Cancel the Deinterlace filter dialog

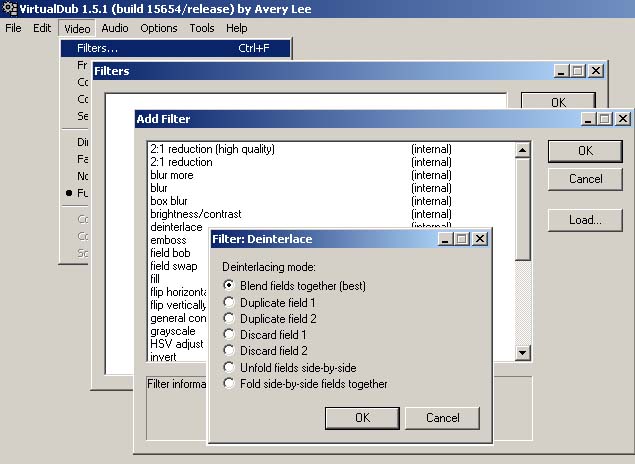point(442,417)
